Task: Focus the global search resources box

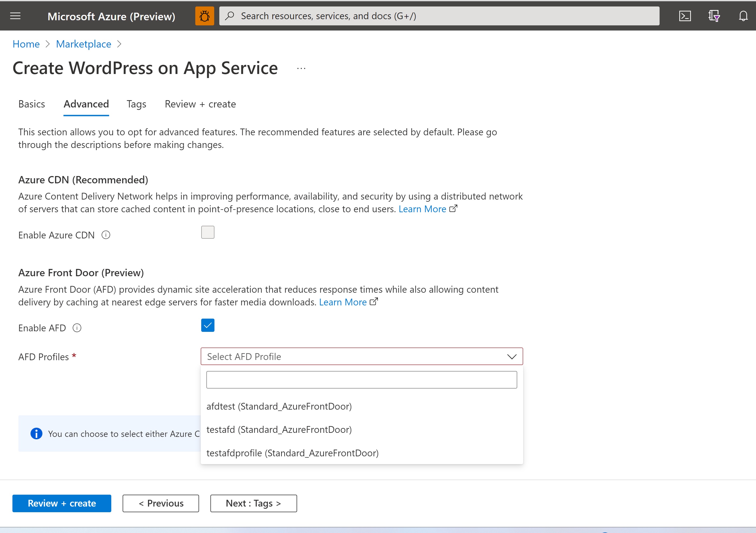Action: pos(439,16)
